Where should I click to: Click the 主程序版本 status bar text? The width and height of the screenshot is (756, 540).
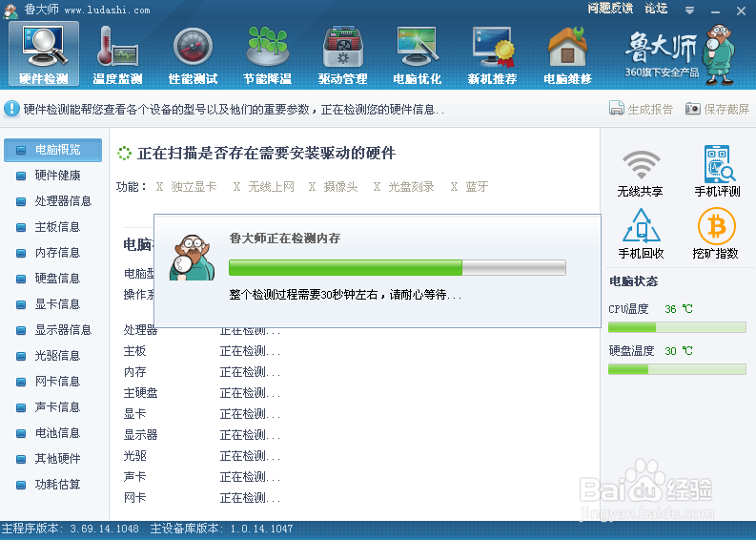coord(70,529)
